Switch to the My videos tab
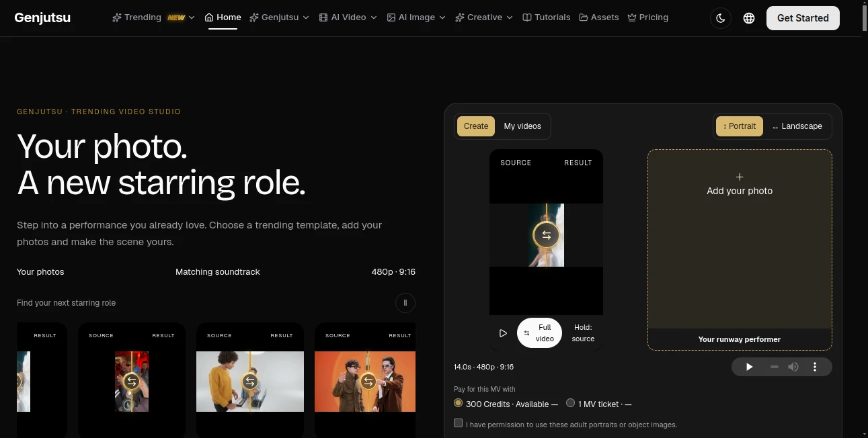 [x=522, y=126]
